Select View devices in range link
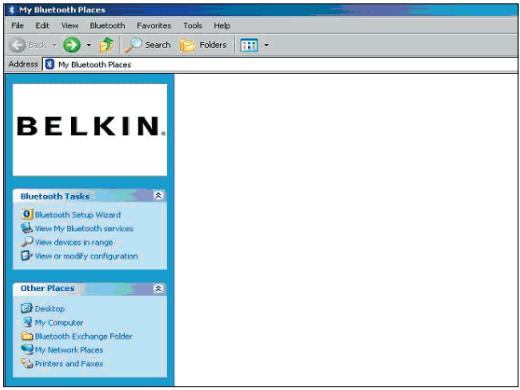Screen dimensions: 520x390 74,242
